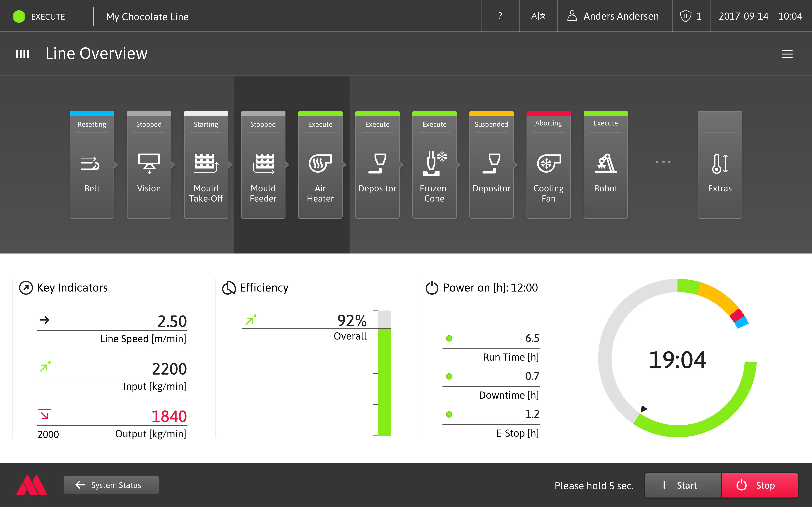Open the hamburger menu on Line Overview
Screen dimensions: 812x507
[787, 54]
